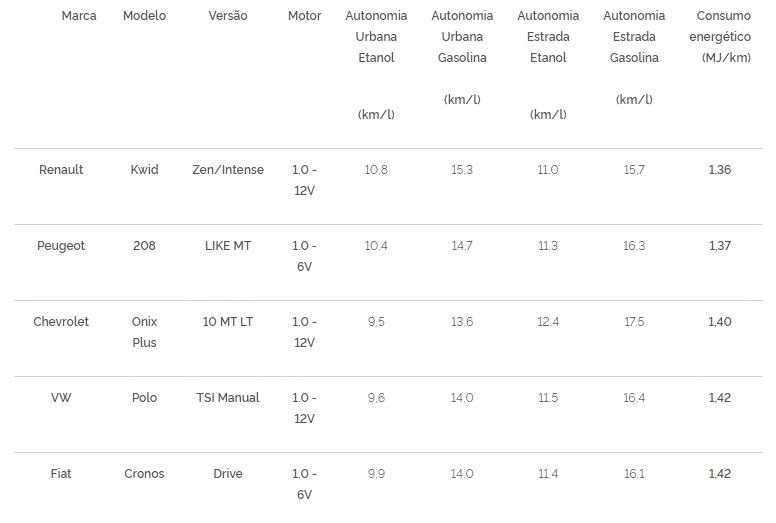Click the TSI Manual version cell

coord(228,398)
